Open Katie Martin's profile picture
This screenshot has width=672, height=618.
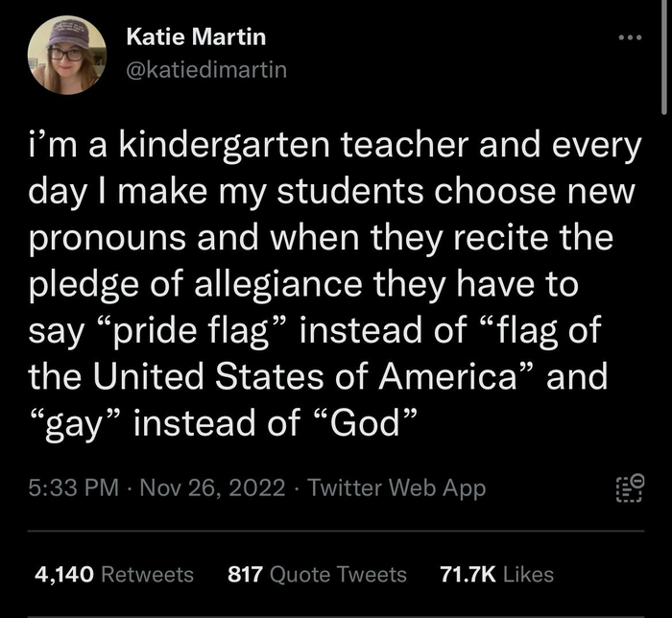(x=67, y=56)
